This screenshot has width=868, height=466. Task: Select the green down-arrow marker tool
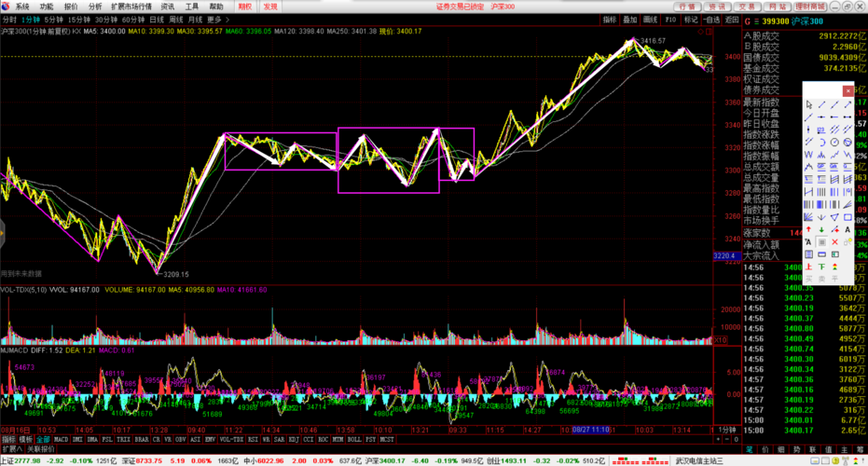(820, 229)
